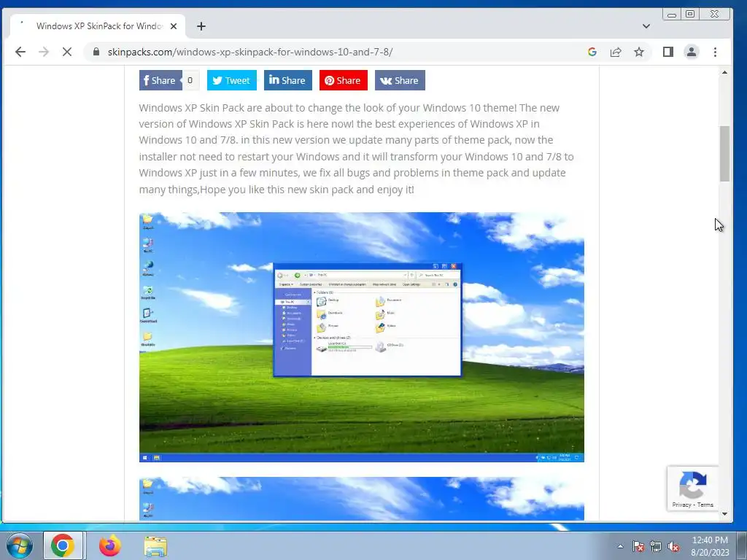Click the Facebook share count
Image resolution: width=747 pixels, height=560 pixels.
click(x=190, y=80)
